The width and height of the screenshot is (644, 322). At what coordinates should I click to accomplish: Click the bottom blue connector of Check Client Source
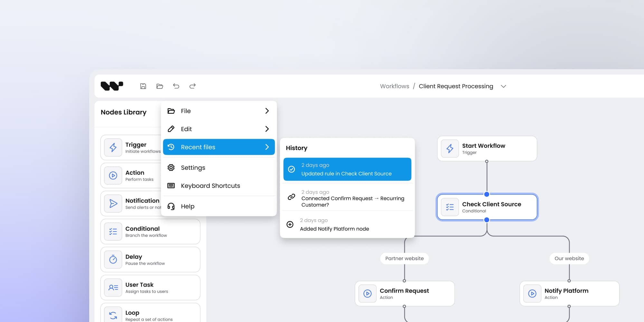pyautogui.click(x=487, y=220)
